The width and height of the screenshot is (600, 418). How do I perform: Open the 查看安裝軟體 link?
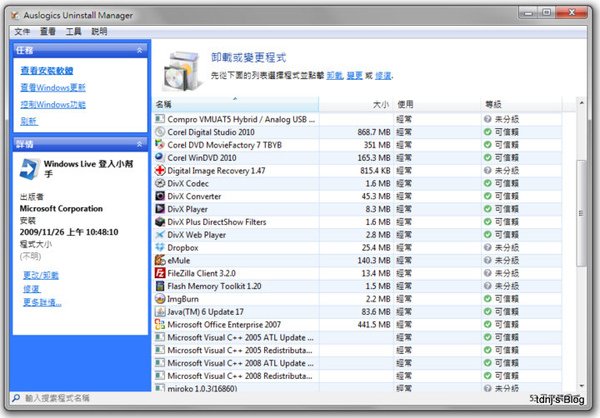click(x=47, y=71)
